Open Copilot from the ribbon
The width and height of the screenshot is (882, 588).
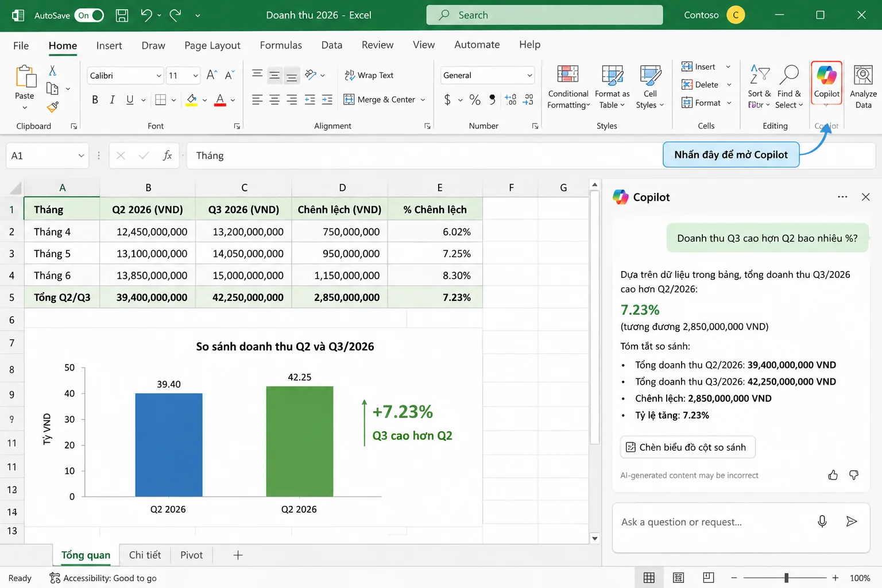[826, 83]
